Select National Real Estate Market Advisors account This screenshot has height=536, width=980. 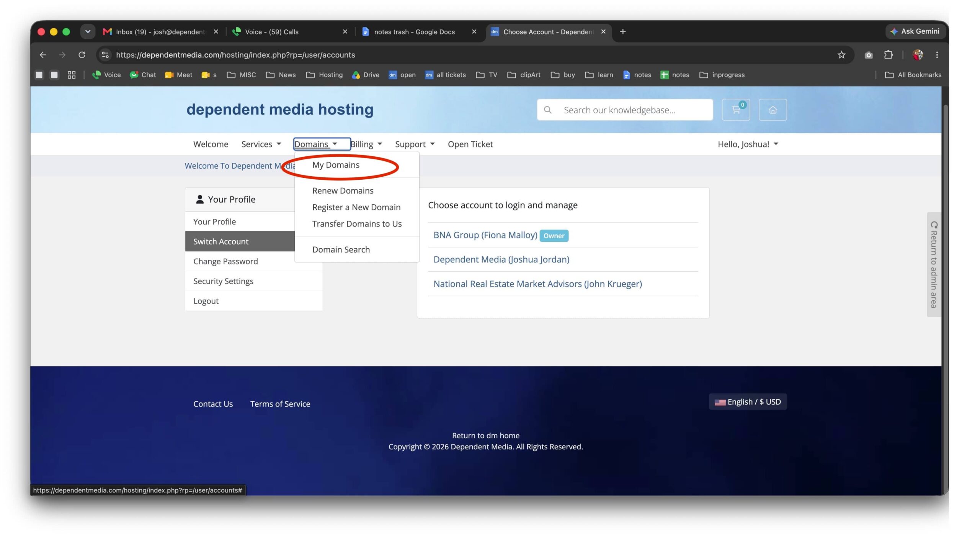click(537, 284)
